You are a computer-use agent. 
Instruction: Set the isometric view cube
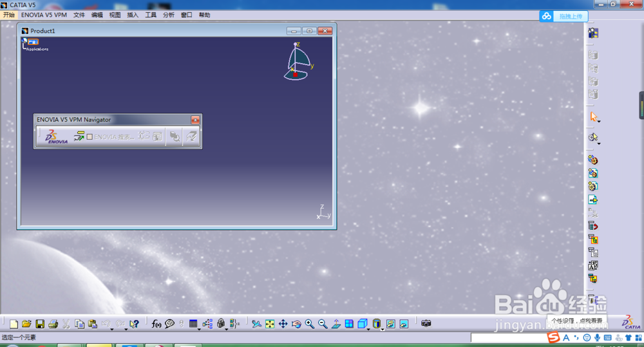pyautogui.click(x=362, y=324)
